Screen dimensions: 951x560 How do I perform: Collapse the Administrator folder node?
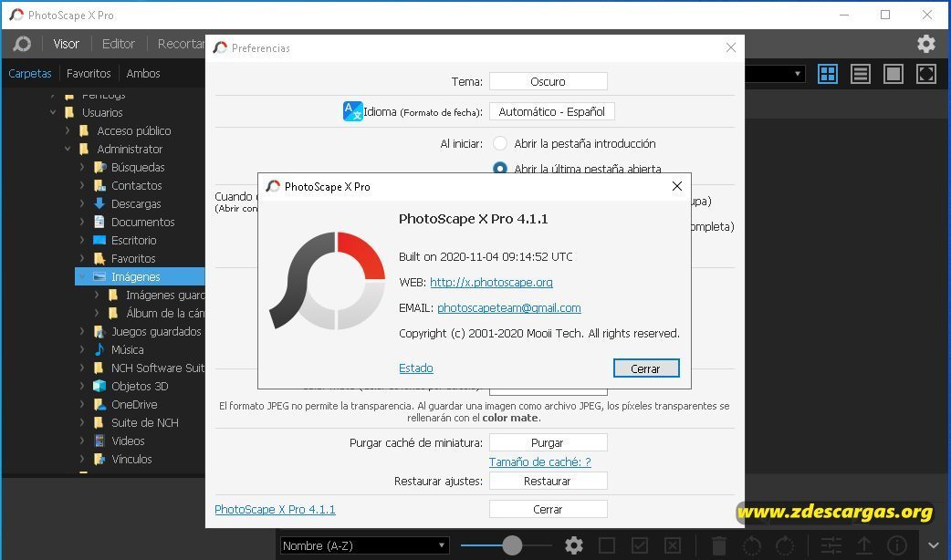(x=68, y=149)
